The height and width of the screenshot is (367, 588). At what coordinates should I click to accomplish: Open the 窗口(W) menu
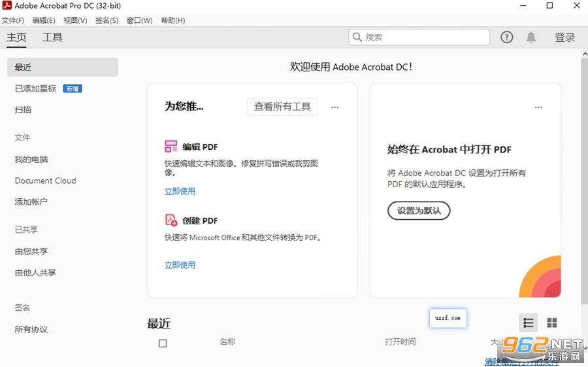140,20
